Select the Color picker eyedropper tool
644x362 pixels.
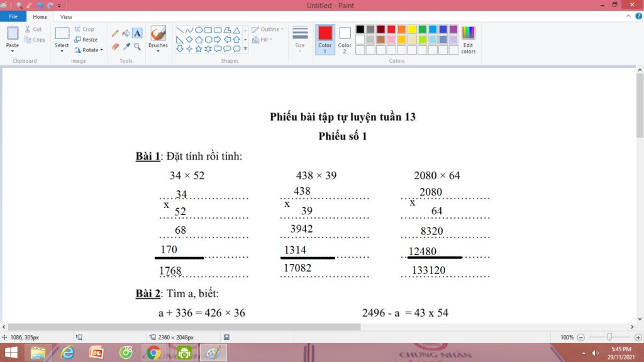126,47
